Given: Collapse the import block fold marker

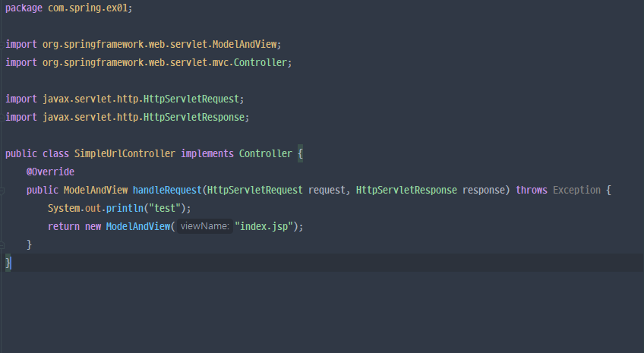Looking at the screenshot, I should click(x=2, y=44).
